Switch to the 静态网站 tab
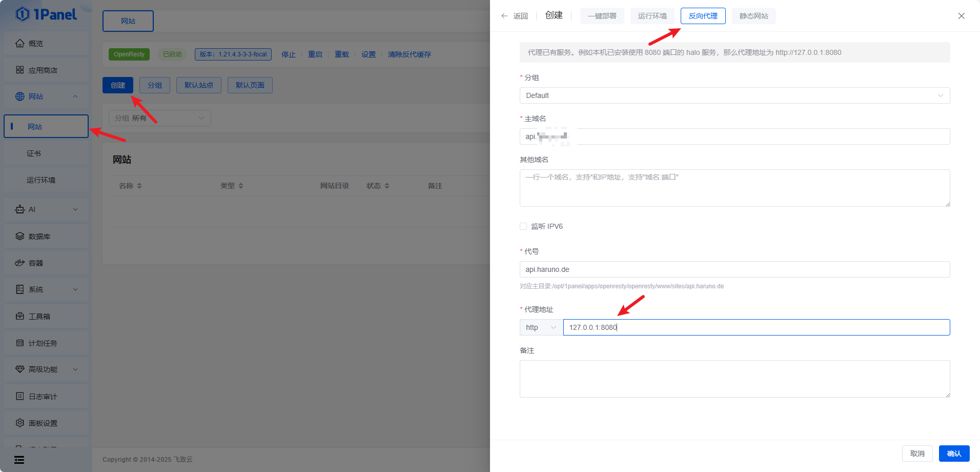The image size is (980, 472). 753,16
